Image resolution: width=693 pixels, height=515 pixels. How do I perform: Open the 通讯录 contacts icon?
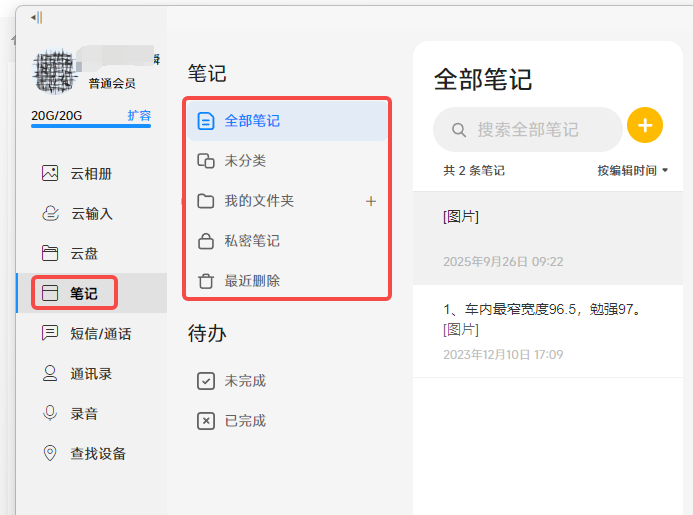point(50,373)
